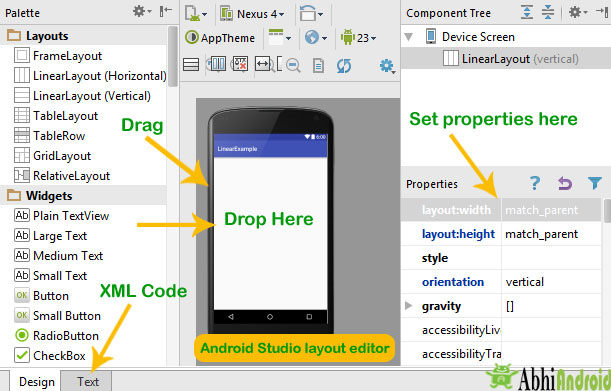The image size is (611, 391).
Task: Select Plain TextView widget
Action: pyautogui.click(x=62, y=216)
